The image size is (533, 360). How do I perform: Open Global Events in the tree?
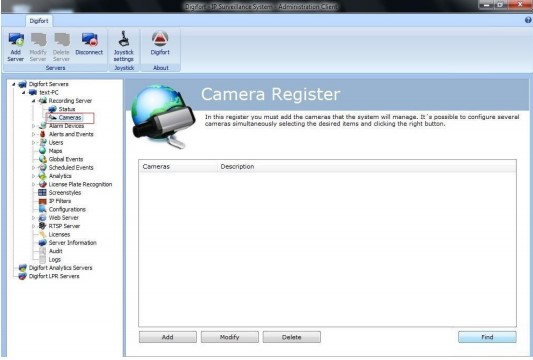(66, 159)
